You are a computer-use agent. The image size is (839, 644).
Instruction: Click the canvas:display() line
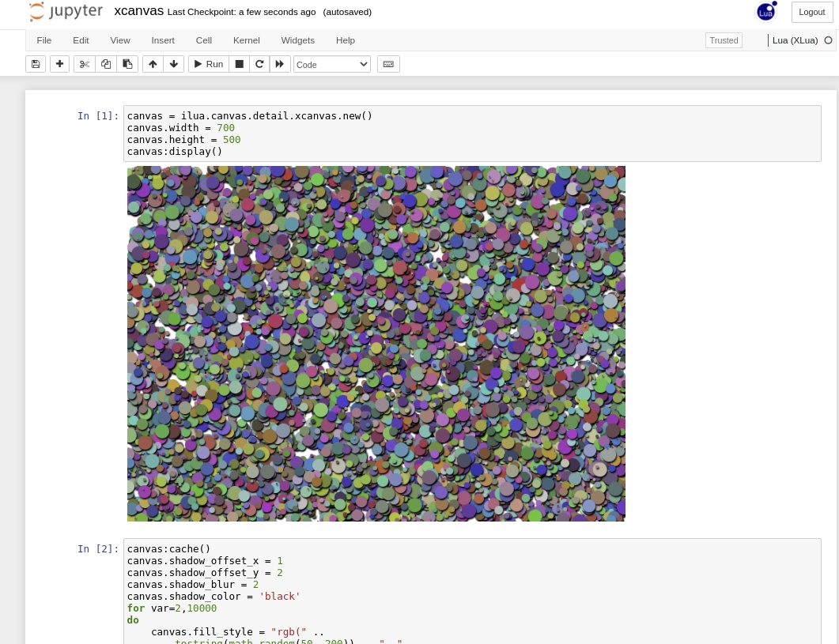click(175, 152)
